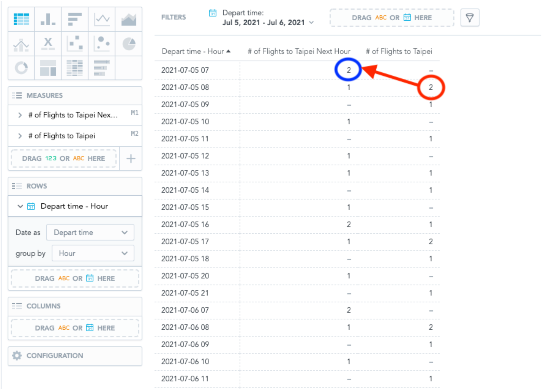Click the COLUMNS section header

pyautogui.click(x=75, y=306)
